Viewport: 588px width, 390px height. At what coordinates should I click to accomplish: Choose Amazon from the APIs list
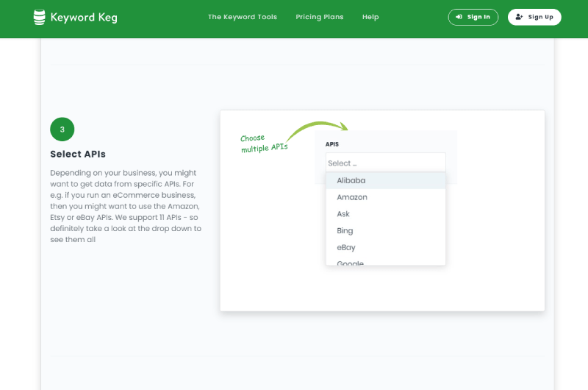coord(385,197)
